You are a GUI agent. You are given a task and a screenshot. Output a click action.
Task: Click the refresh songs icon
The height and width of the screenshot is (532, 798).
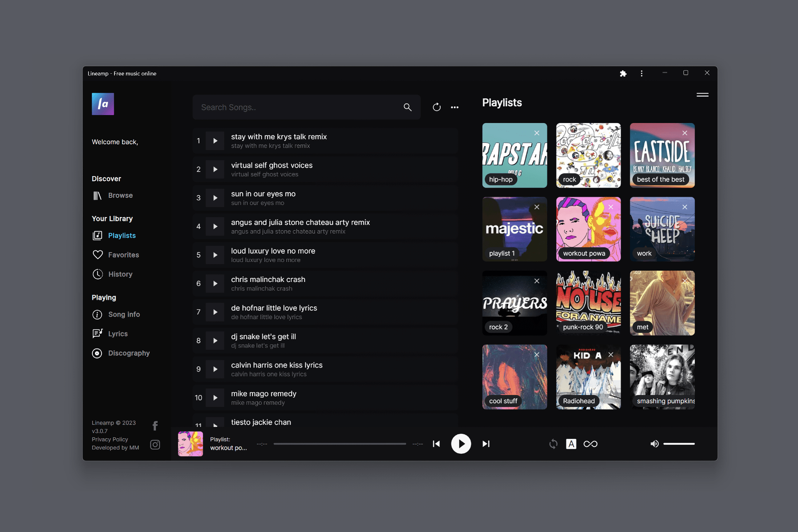point(436,107)
